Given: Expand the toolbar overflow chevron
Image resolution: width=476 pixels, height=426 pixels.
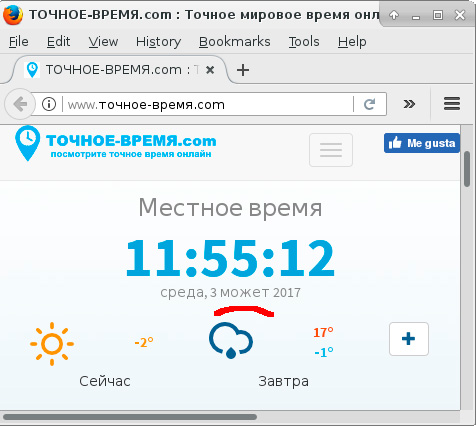Looking at the screenshot, I should pos(409,104).
